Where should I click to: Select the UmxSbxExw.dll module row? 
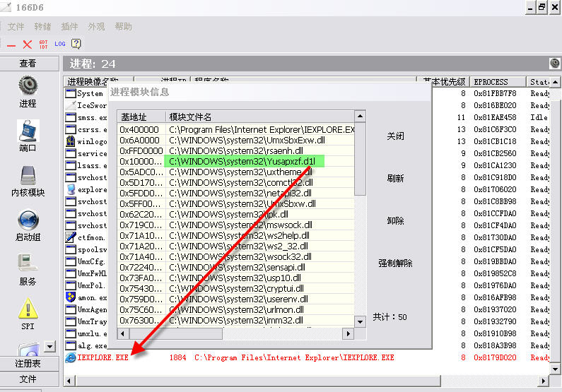point(236,141)
